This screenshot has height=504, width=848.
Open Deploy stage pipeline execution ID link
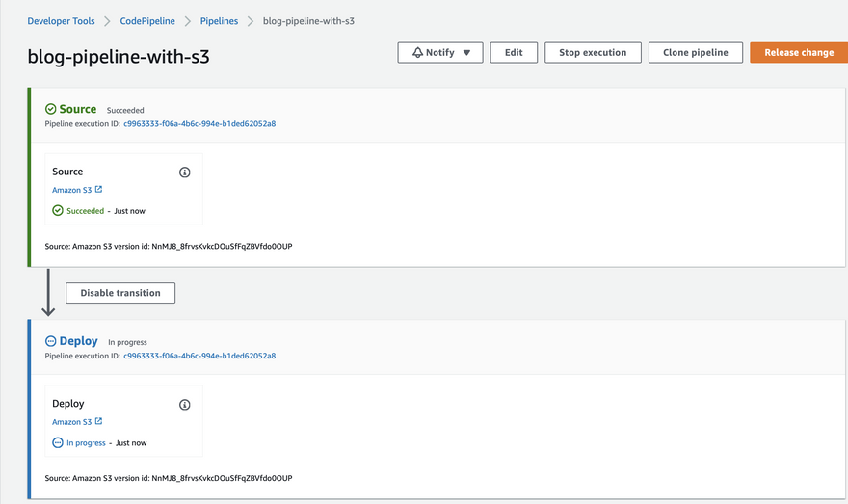[x=199, y=356]
